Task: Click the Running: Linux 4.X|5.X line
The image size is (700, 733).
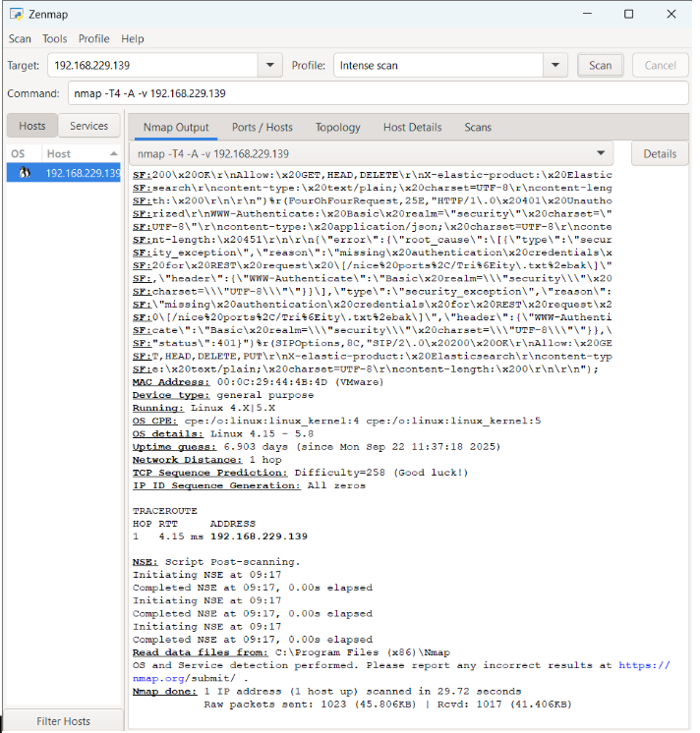Action: click(204, 408)
